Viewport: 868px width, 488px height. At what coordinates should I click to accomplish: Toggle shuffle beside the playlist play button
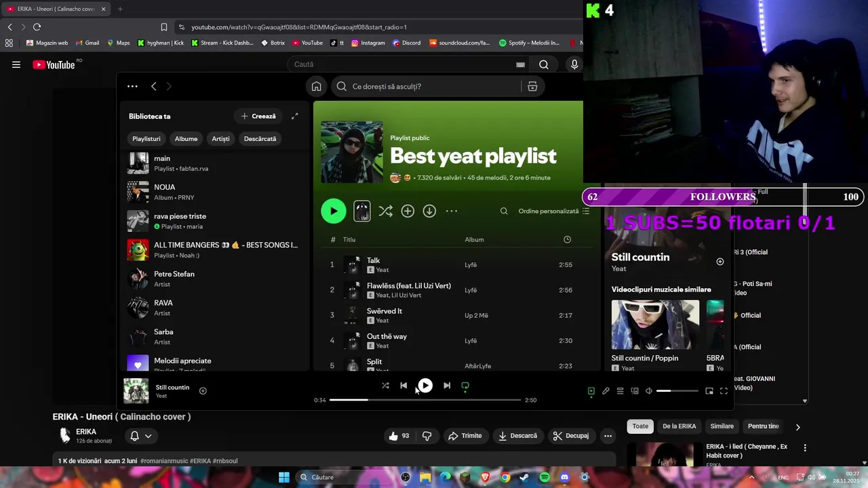(385, 211)
